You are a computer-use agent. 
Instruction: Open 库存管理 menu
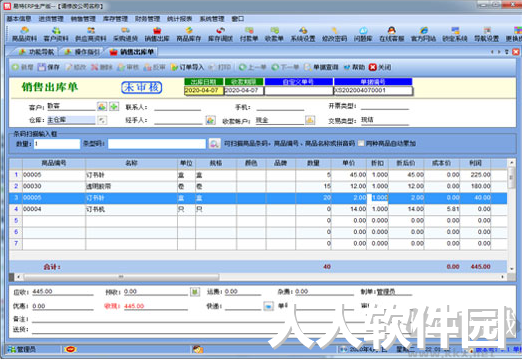[x=115, y=19]
